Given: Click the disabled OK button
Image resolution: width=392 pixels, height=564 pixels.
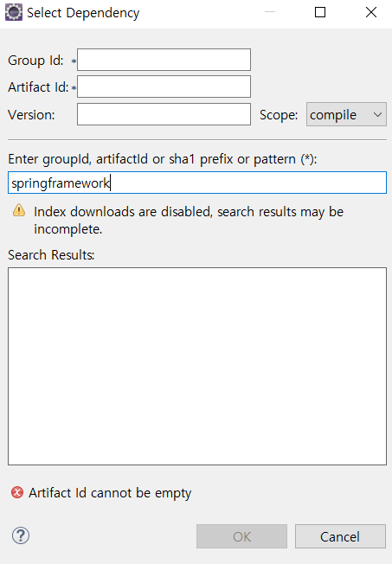Looking at the screenshot, I should pos(242,536).
